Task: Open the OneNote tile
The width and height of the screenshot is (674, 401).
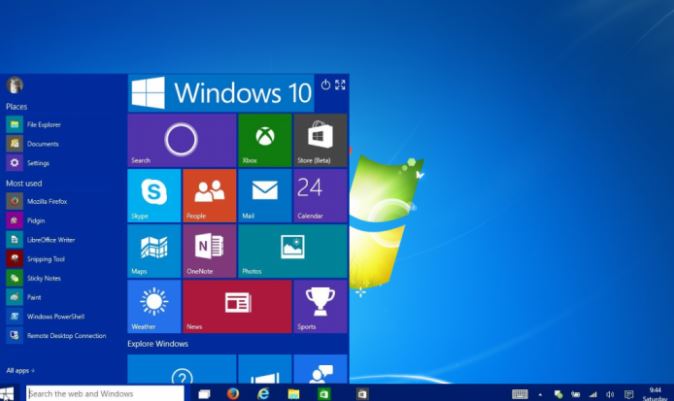Action: pyautogui.click(x=209, y=251)
